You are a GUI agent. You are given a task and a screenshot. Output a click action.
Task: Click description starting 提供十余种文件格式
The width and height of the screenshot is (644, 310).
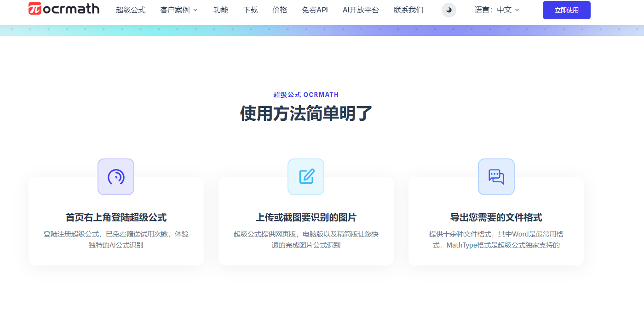pos(496,239)
